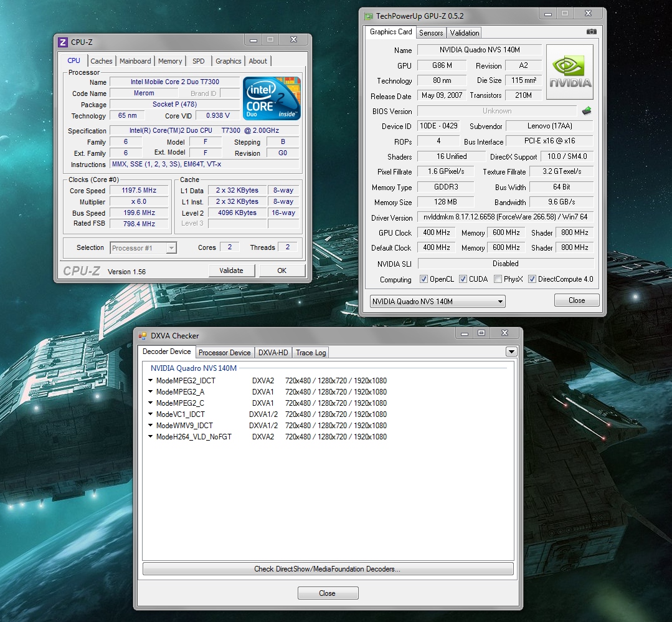
Task: Open the Trace Log tab
Action: [311, 353]
